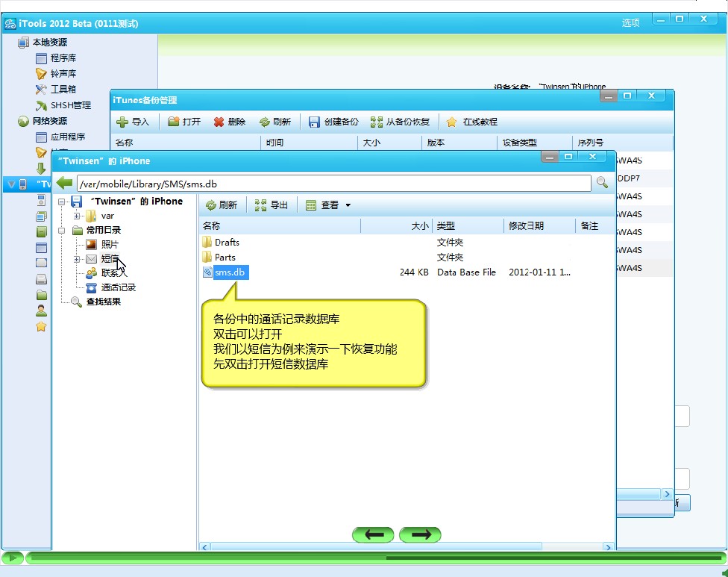This screenshot has width=728, height=577.
Task: Select 本地资源 in iTools sidebar
Action: click(43, 43)
